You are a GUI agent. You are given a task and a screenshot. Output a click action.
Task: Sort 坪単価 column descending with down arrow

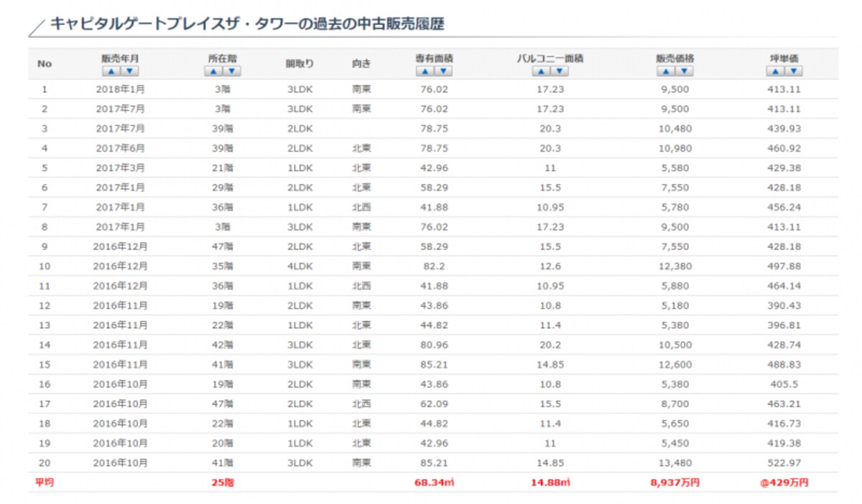pos(793,71)
